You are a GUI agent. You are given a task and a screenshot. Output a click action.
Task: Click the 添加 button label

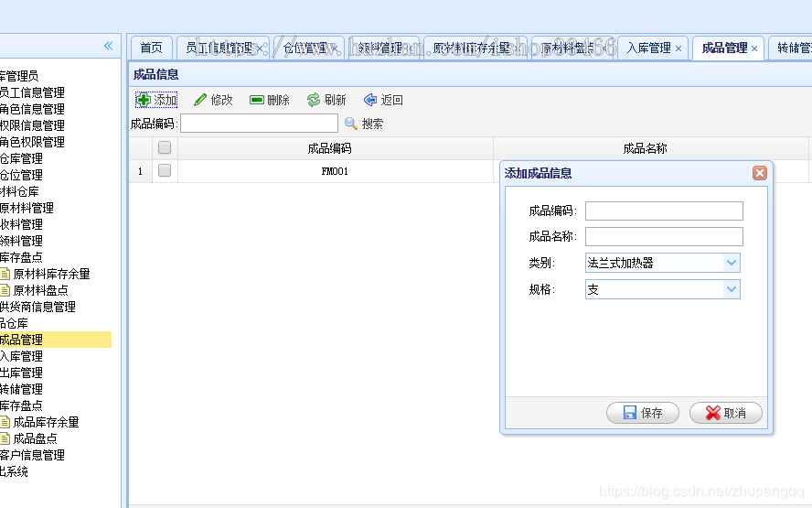pos(166,100)
